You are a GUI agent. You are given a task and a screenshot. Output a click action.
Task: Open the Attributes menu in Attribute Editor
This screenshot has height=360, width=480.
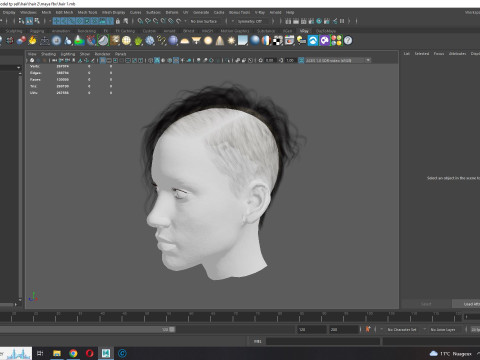[457, 54]
